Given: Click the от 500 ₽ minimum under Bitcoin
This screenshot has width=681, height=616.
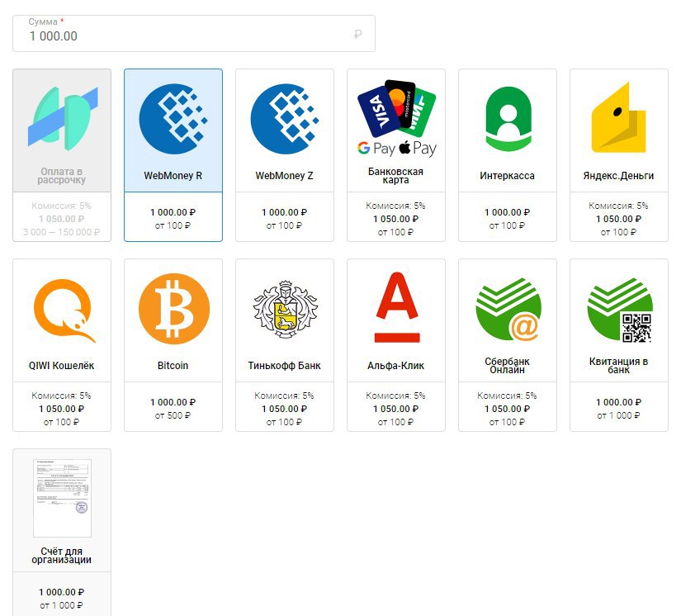Looking at the screenshot, I should [173, 415].
